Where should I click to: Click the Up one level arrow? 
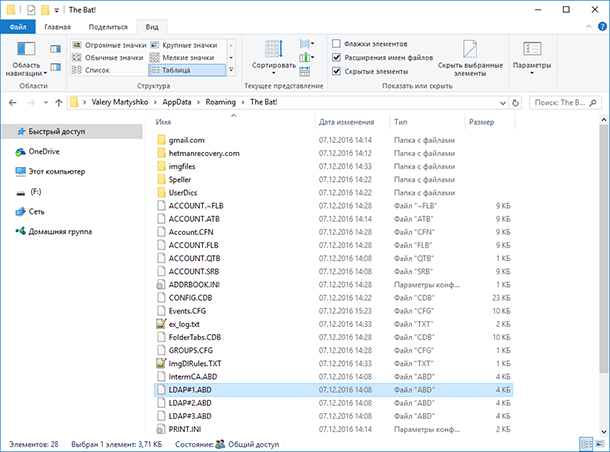click(59, 103)
